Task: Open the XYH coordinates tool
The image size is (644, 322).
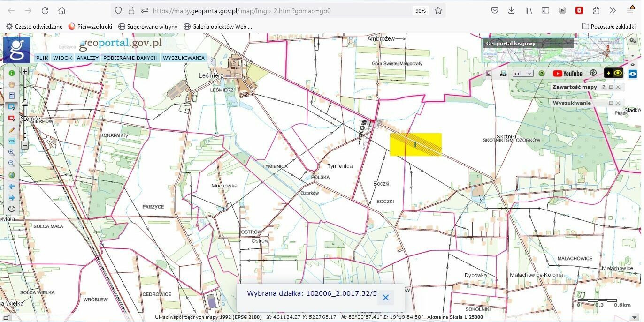Action: click(x=12, y=141)
